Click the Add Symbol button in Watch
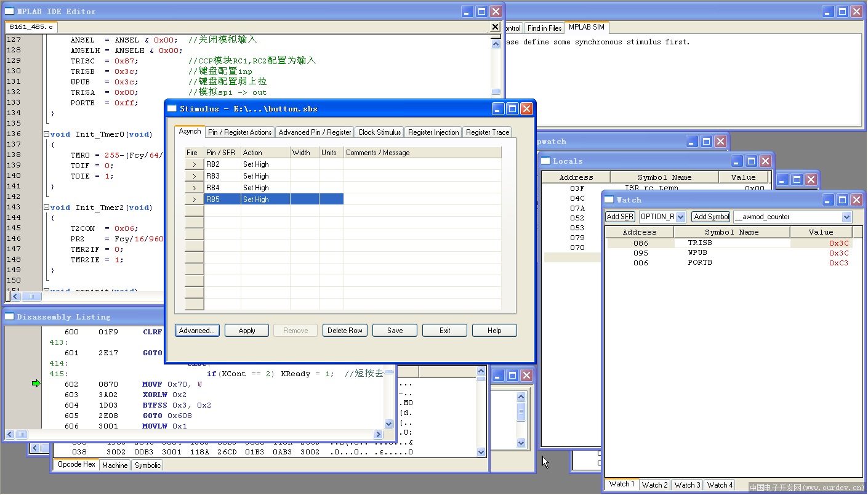 point(711,217)
